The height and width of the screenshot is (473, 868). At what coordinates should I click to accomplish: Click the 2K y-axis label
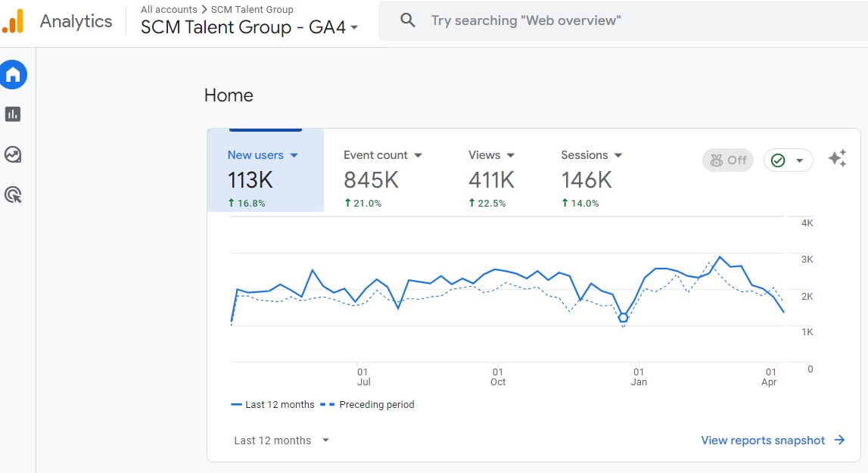[x=807, y=297]
